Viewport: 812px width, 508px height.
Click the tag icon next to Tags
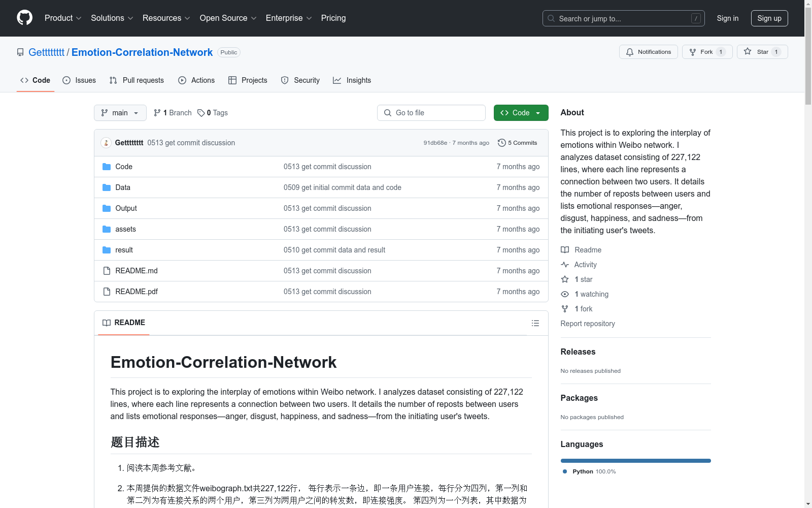click(x=201, y=113)
